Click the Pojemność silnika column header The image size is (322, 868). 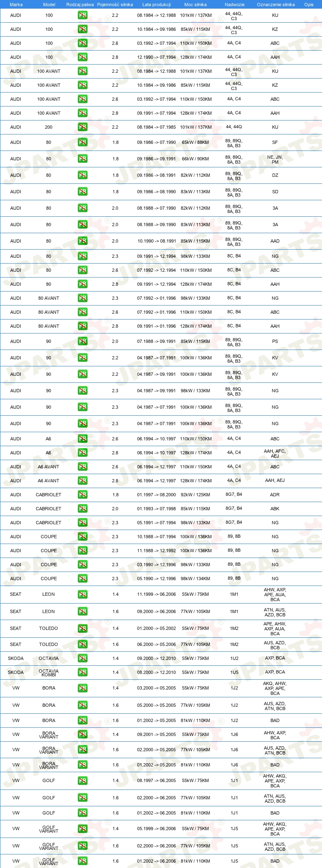[115, 5]
